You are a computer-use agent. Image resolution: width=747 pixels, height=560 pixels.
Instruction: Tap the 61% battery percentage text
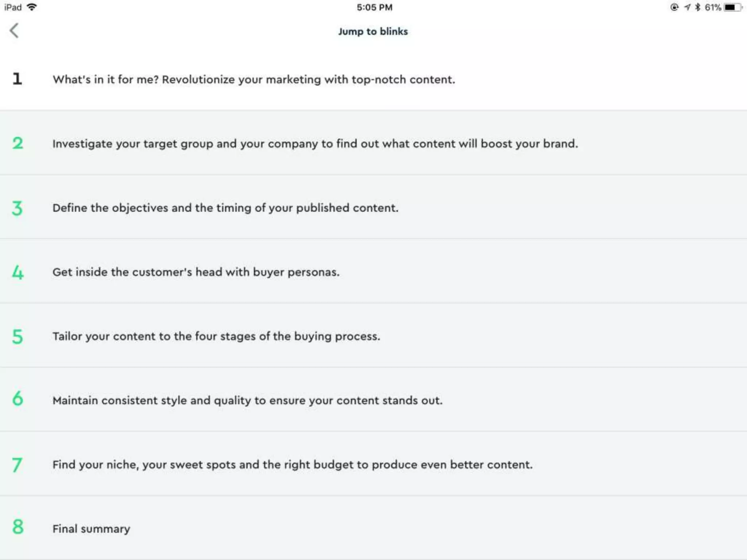(713, 7)
